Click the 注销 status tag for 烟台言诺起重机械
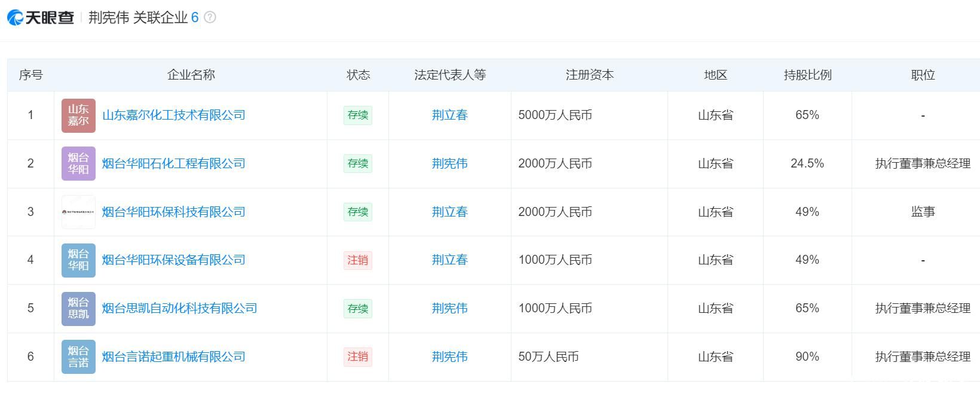980x399 pixels. [x=358, y=357]
